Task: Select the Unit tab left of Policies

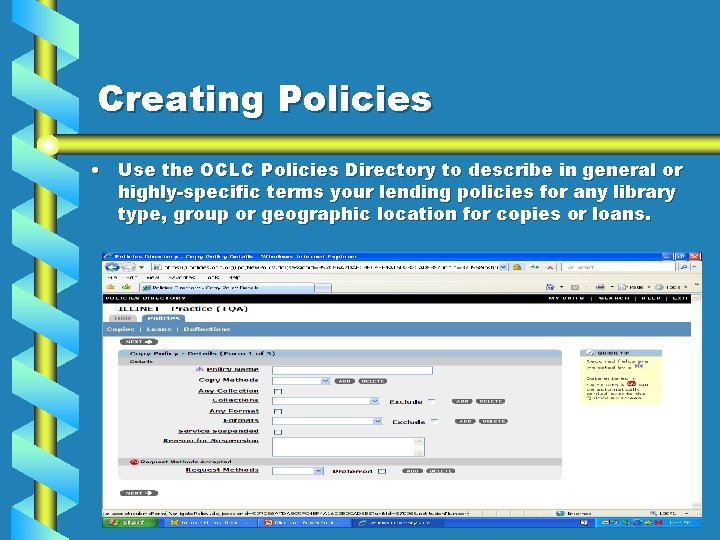Action: click(123, 318)
